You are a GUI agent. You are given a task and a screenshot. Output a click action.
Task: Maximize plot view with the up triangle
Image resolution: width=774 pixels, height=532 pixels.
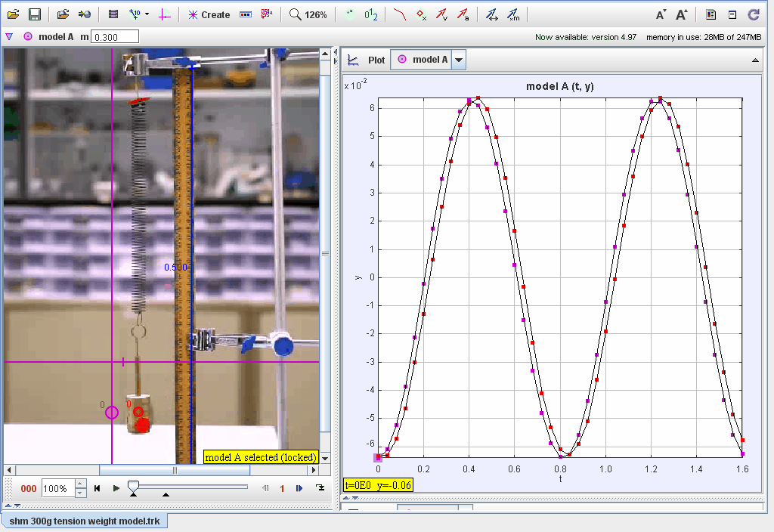coord(755,60)
